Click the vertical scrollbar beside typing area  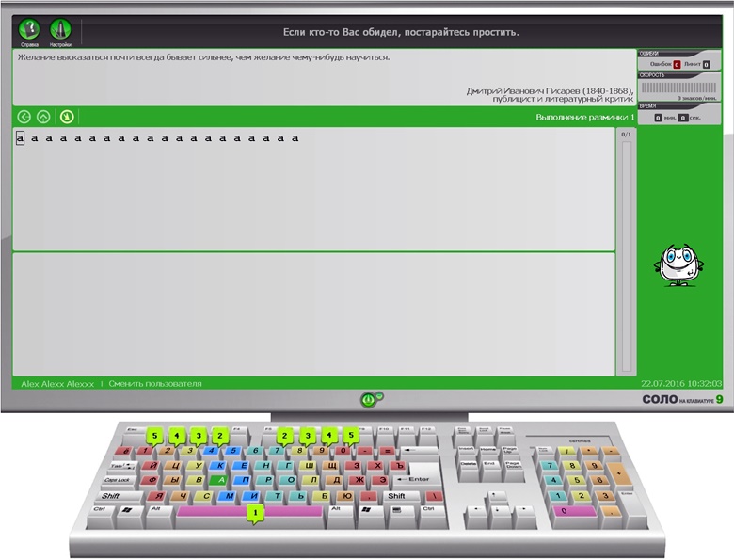pos(627,254)
